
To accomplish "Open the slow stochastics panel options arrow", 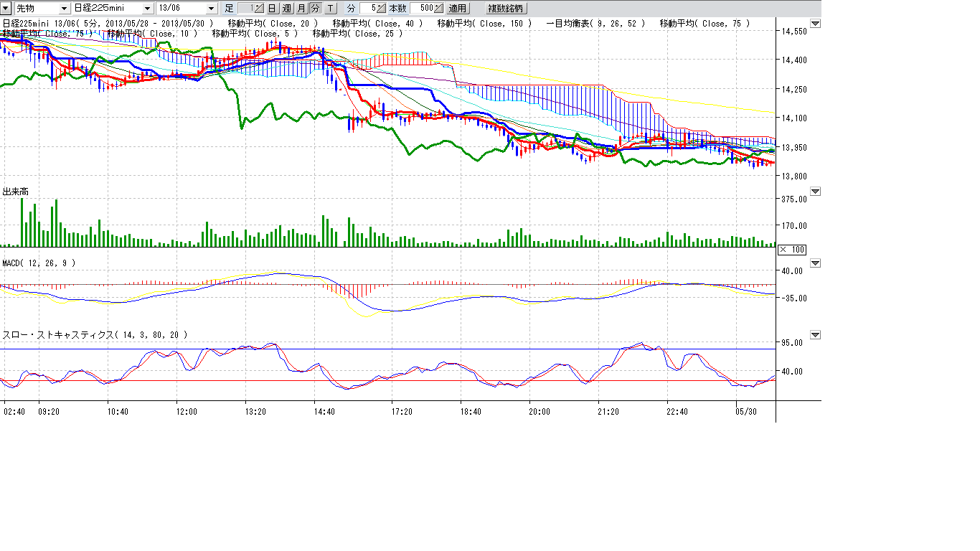I will point(815,335).
